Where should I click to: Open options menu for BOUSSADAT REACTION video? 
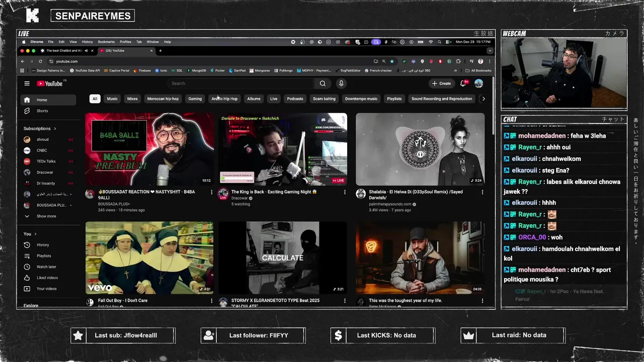[x=212, y=192]
